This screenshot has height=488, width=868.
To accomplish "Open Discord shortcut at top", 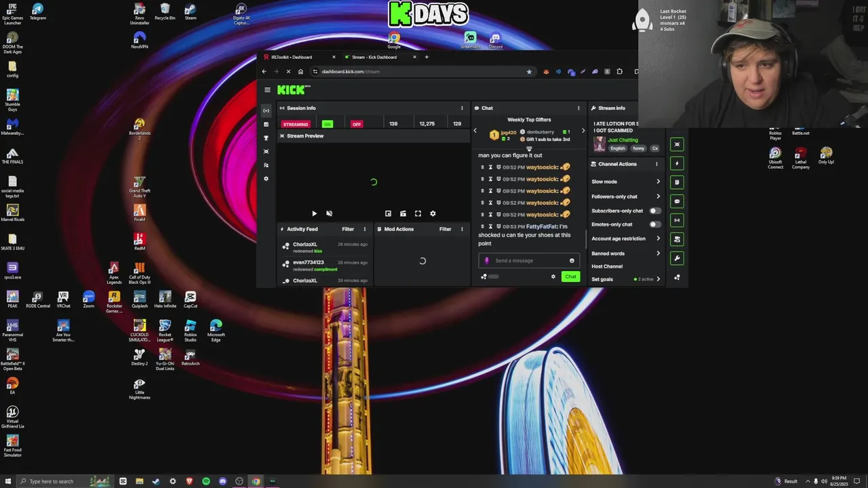I will 496,40.
